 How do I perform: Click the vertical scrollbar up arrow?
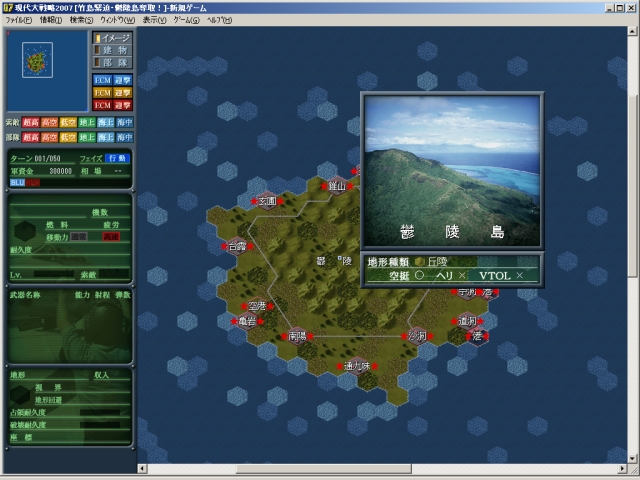632,31
